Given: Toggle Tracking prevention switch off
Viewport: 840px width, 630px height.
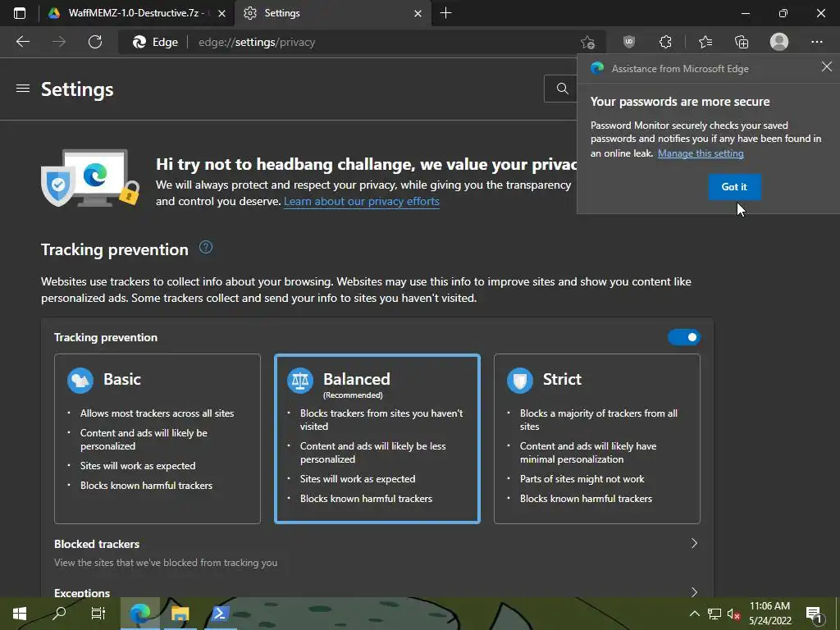Looking at the screenshot, I should [683, 337].
